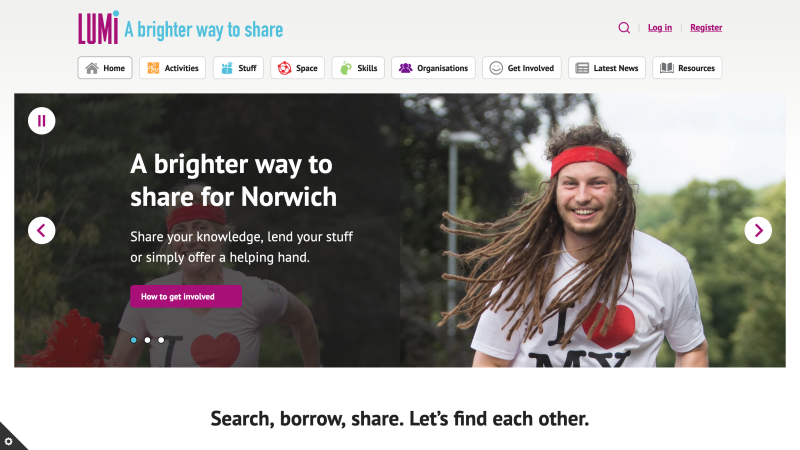Open the Latest News menu item

[607, 68]
